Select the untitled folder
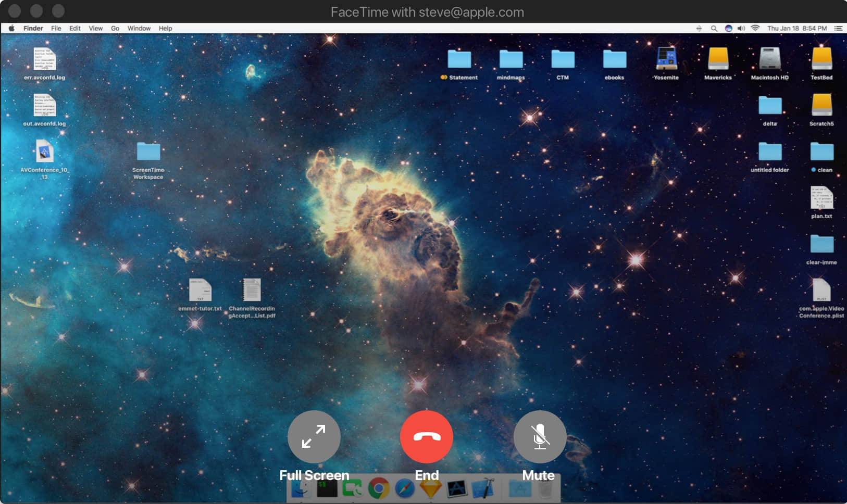Screen dimensions: 847x504 pos(770,152)
